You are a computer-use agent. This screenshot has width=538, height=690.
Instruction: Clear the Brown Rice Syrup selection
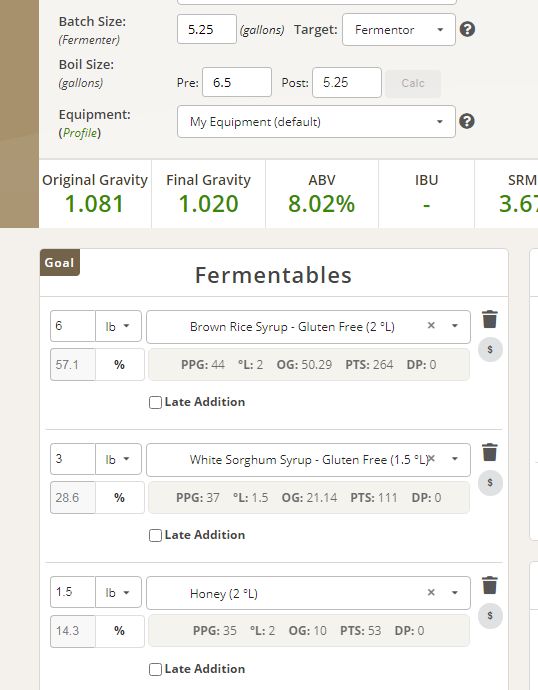pyautogui.click(x=431, y=326)
